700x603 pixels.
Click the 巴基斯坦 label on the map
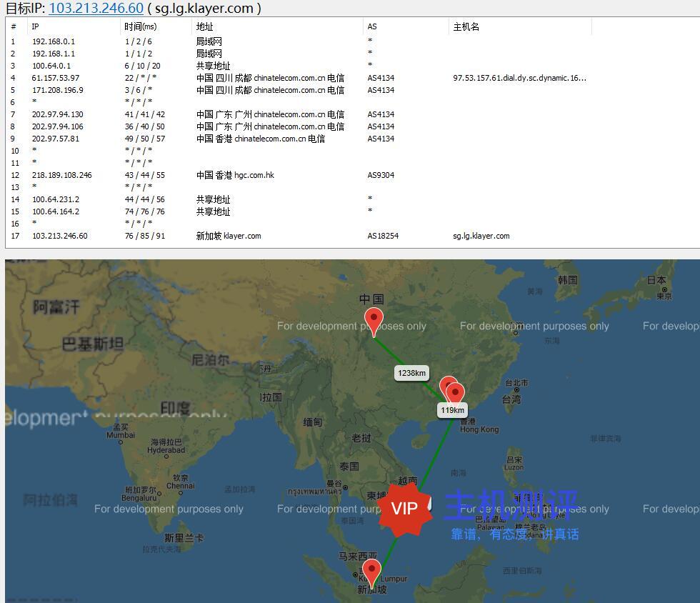pos(93,344)
